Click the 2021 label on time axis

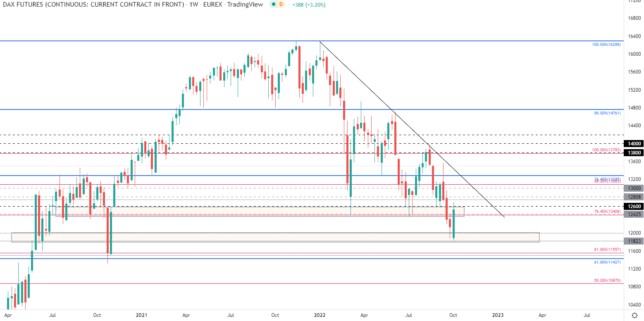coord(141,315)
